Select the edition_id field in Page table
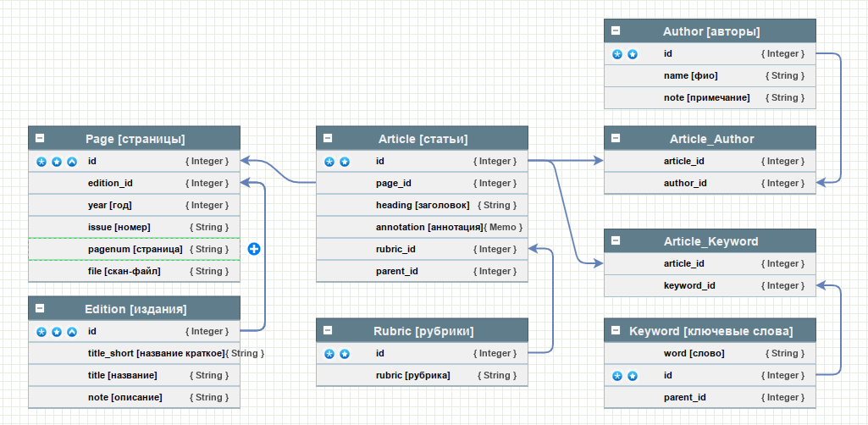Image resolution: width=868 pixels, height=425 pixels. (x=134, y=183)
